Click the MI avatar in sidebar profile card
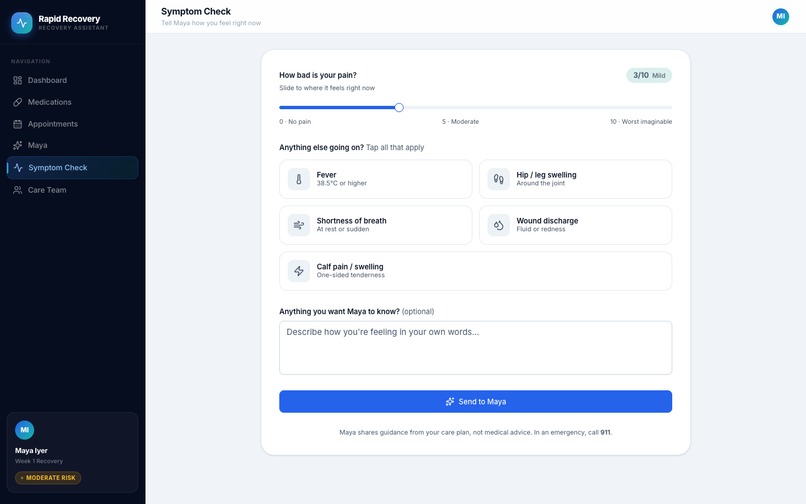Viewport: 806px width, 504px height. 24,430
